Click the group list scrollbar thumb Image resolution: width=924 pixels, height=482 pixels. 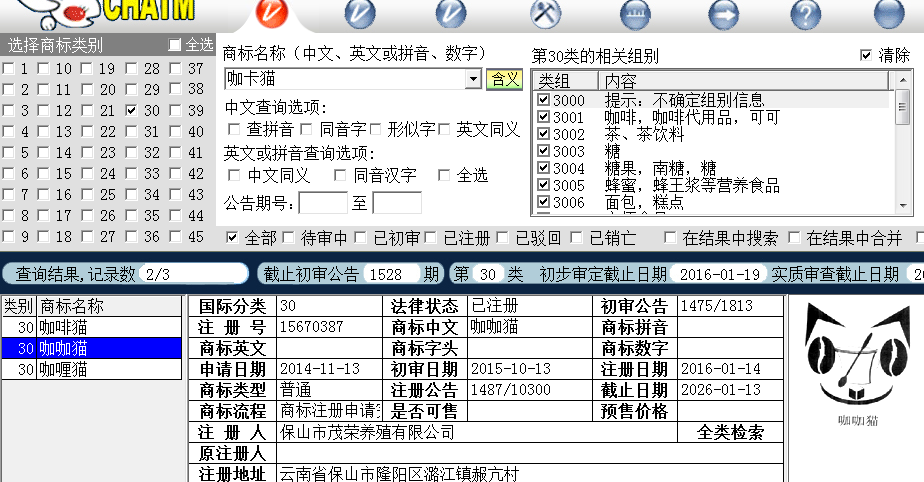(x=903, y=106)
